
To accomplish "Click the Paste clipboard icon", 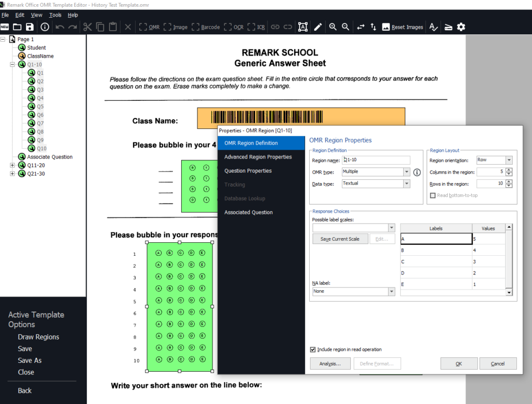I will 113,27.
